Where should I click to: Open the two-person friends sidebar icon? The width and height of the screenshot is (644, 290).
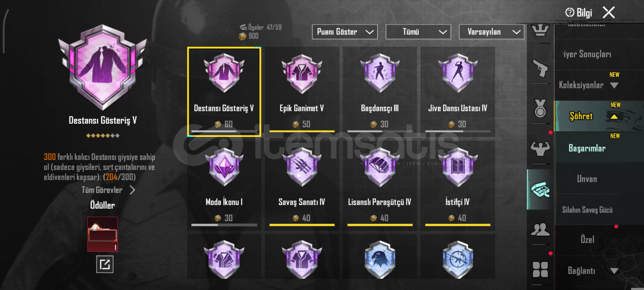(x=540, y=230)
